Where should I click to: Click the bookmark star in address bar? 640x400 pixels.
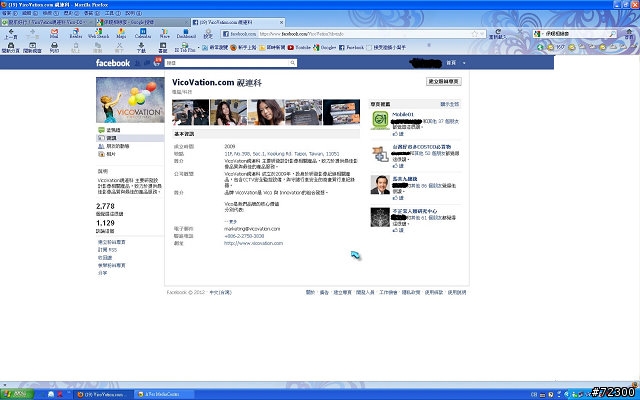tap(475, 34)
